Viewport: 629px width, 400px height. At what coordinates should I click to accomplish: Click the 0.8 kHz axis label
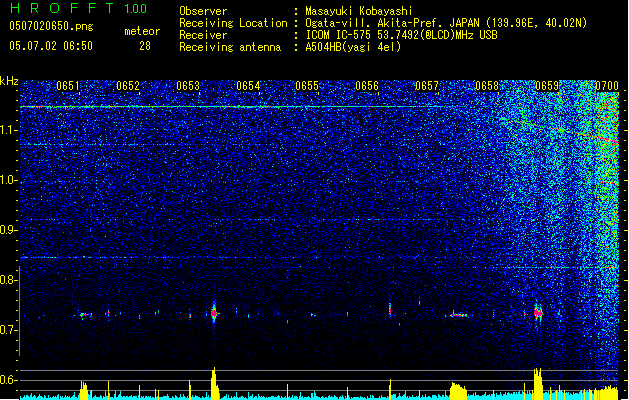[x=8, y=280]
